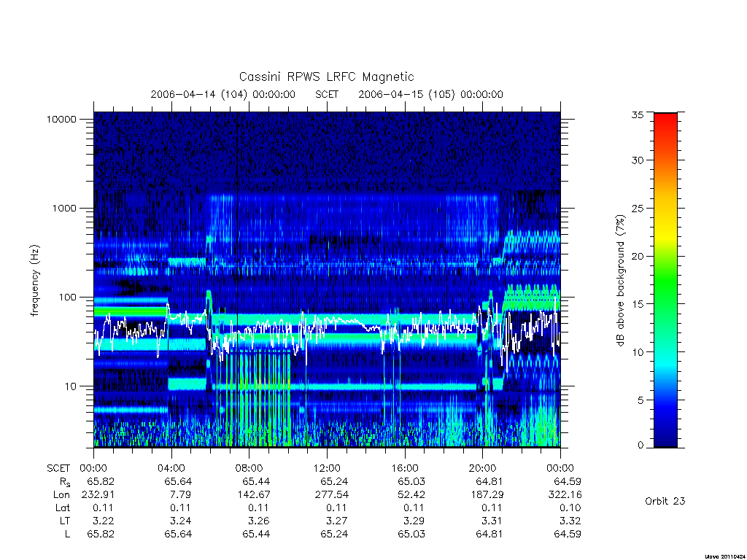Screen dimensions: 747x560
Task: Select longitude value 232.91
Action: pos(98,495)
